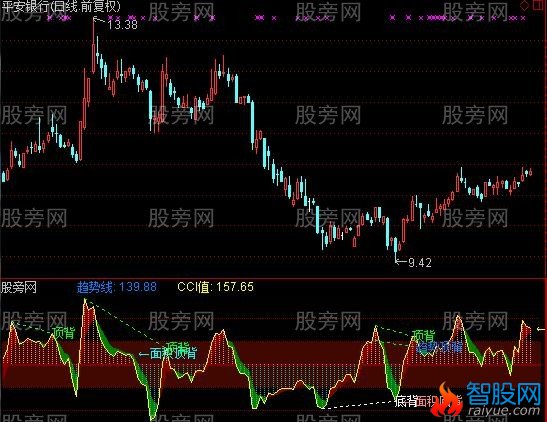Click the red box icon beside the diamond
547x422 pixels.
pyautogui.click(x=539, y=5)
